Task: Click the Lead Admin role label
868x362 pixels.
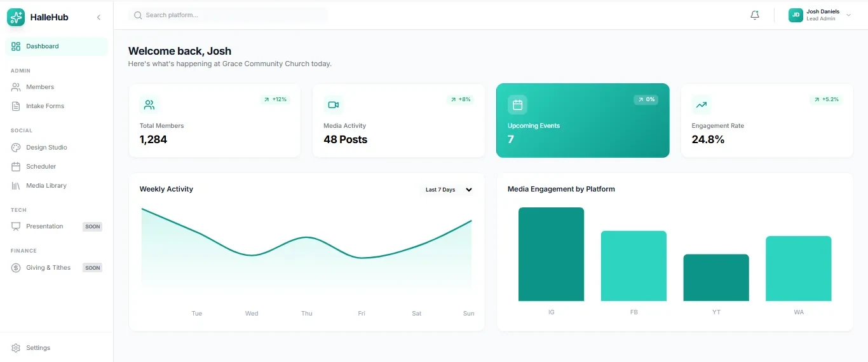Action: pyautogui.click(x=821, y=19)
